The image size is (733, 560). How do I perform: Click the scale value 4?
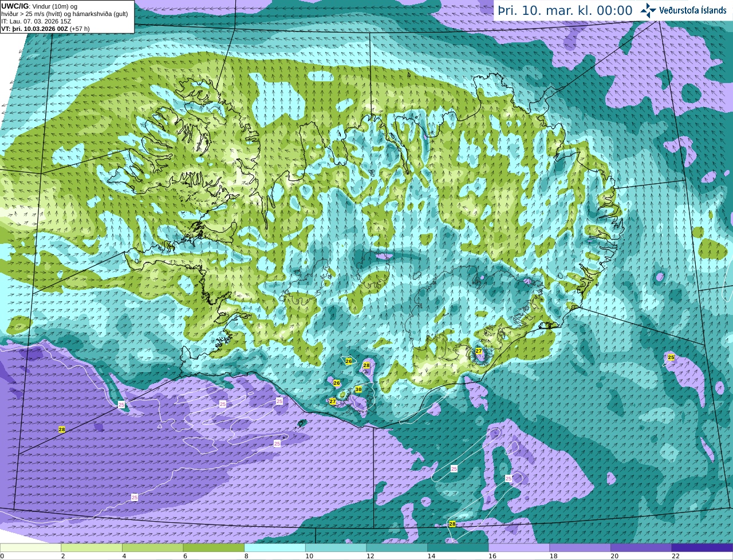click(124, 556)
